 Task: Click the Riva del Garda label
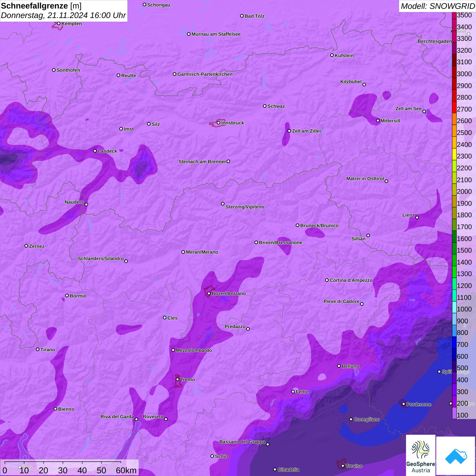pyautogui.click(x=117, y=417)
